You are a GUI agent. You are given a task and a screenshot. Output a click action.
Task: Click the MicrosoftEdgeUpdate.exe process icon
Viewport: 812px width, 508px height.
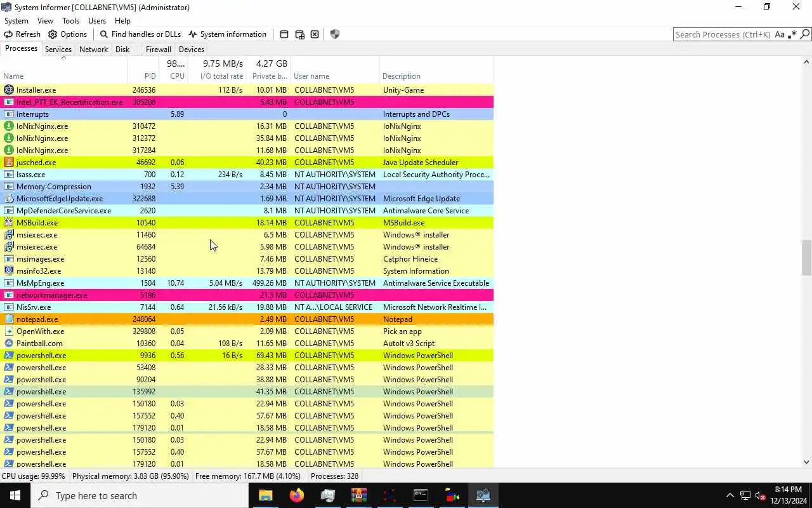pyautogui.click(x=9, y=199)
